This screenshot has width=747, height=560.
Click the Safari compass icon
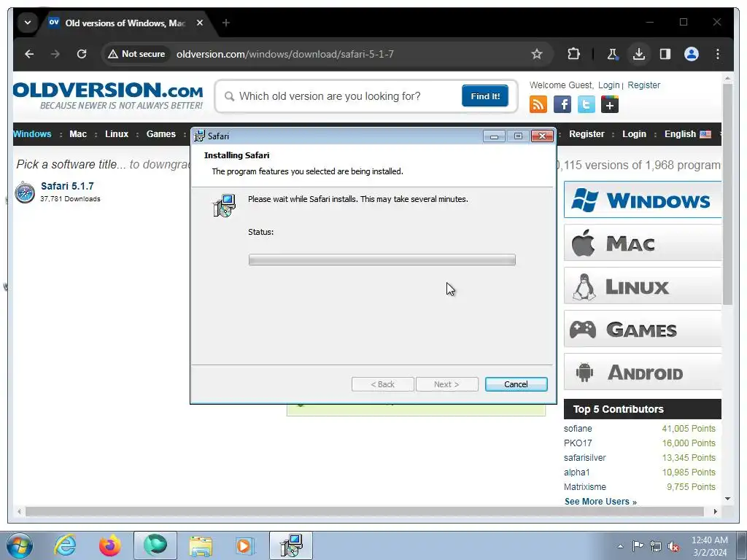point(25,192)
